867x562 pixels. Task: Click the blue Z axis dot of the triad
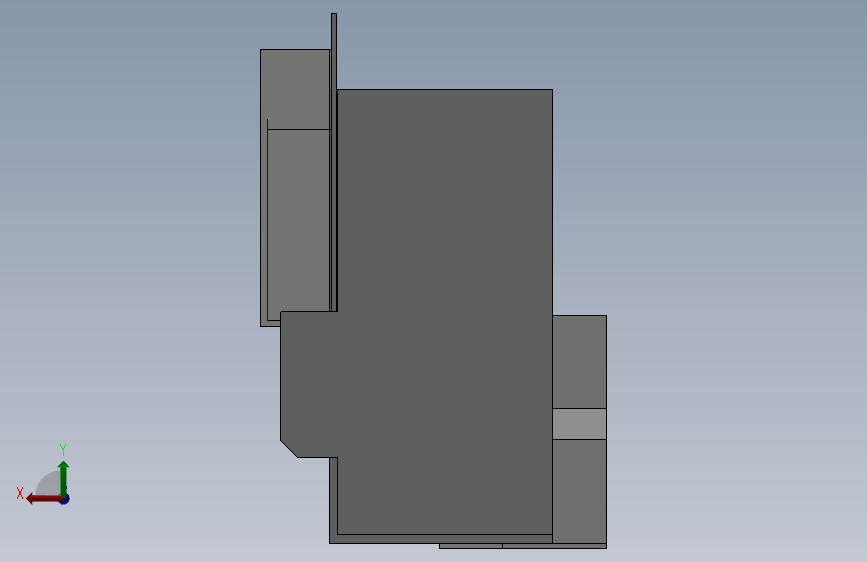click(65, 499)
